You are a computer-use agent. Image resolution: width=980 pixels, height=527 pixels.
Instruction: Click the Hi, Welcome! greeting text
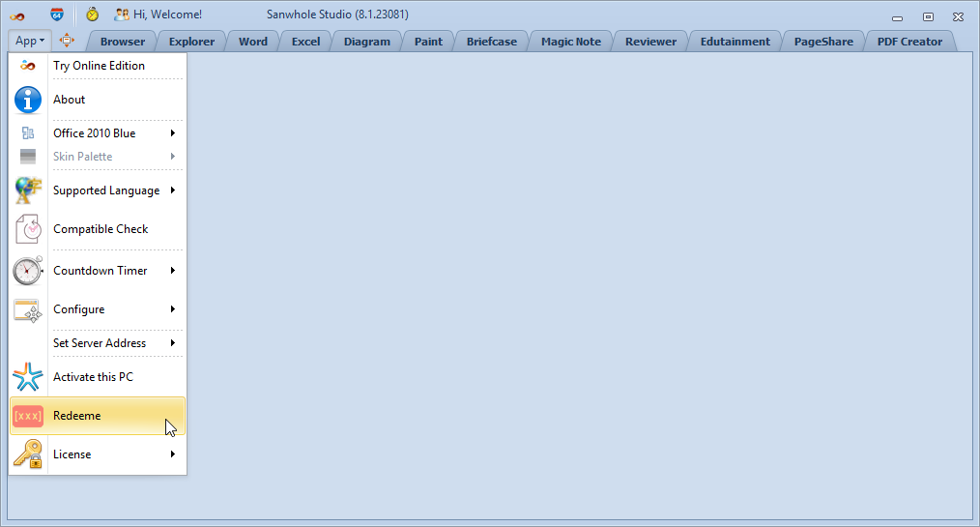(167, 15)
